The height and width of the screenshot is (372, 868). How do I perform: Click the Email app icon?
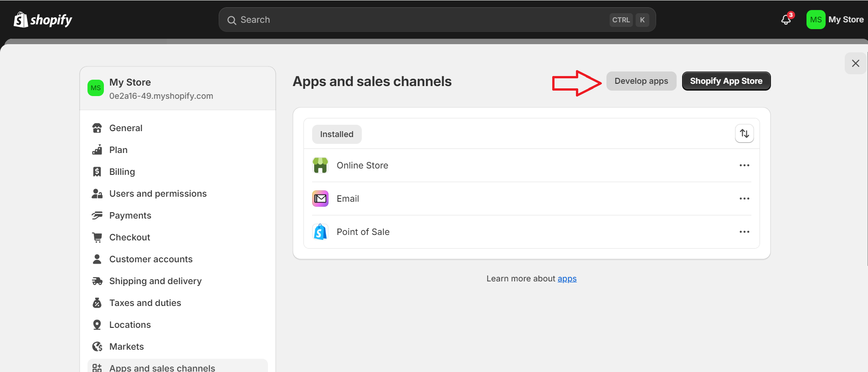(320, 199)
